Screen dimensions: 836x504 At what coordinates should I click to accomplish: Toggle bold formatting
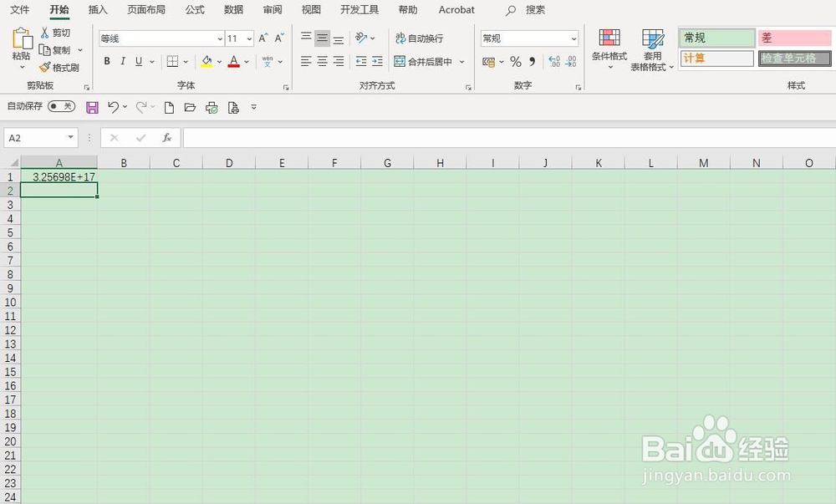pyautogui.click(x=107, y=61)
